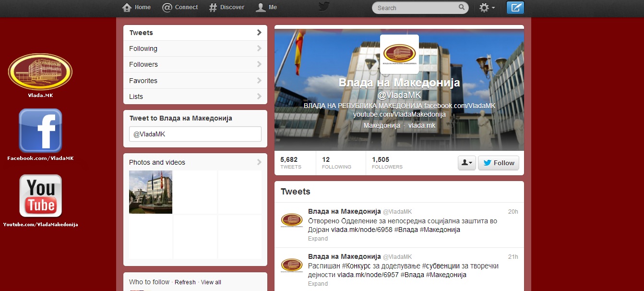Select Following in the profile sidebar
This screenshot has width=644, height=291.
tap(195, 48)
